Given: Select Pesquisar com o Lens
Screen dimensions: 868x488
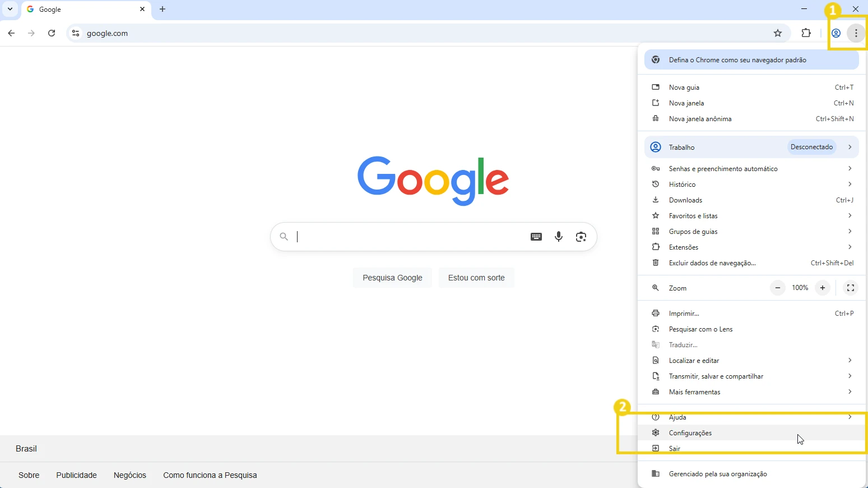Looking at the screenshot, I should (751, 329).
